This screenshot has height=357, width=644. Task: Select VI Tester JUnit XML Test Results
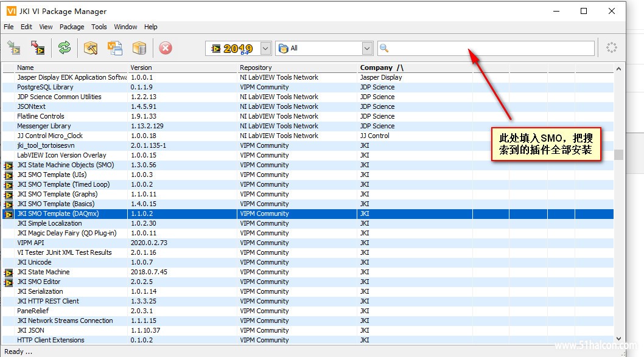click(308, 253)
